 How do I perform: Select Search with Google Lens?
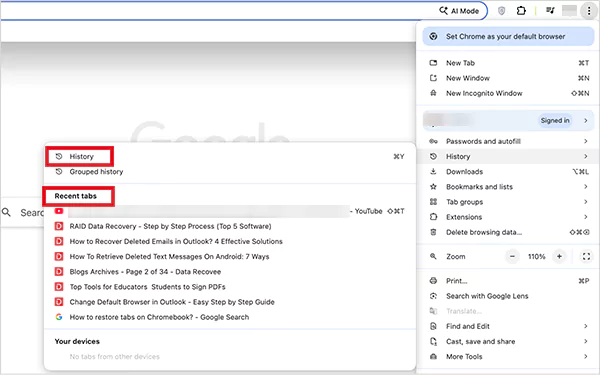(508, 296)
